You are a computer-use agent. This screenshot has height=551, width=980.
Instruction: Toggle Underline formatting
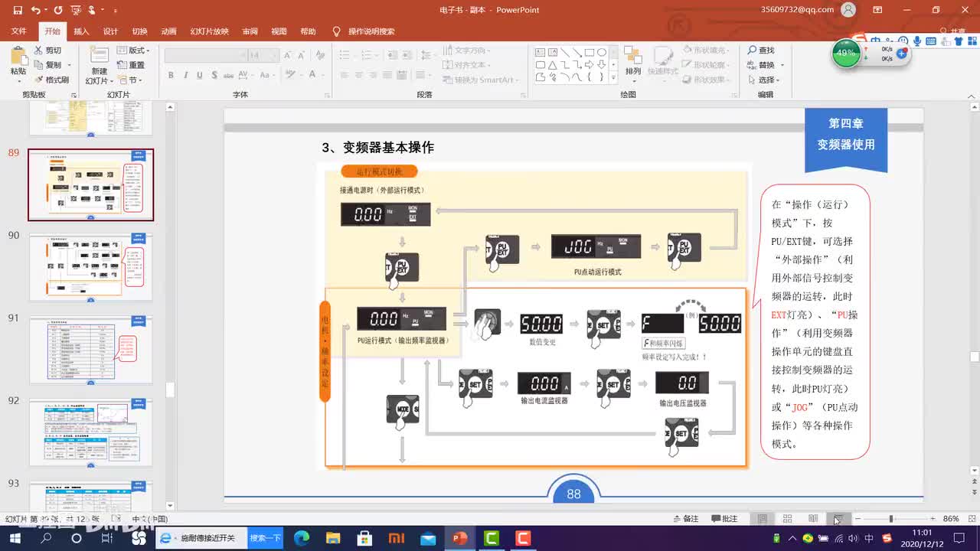pyautogui.click(x=200, y=75)
